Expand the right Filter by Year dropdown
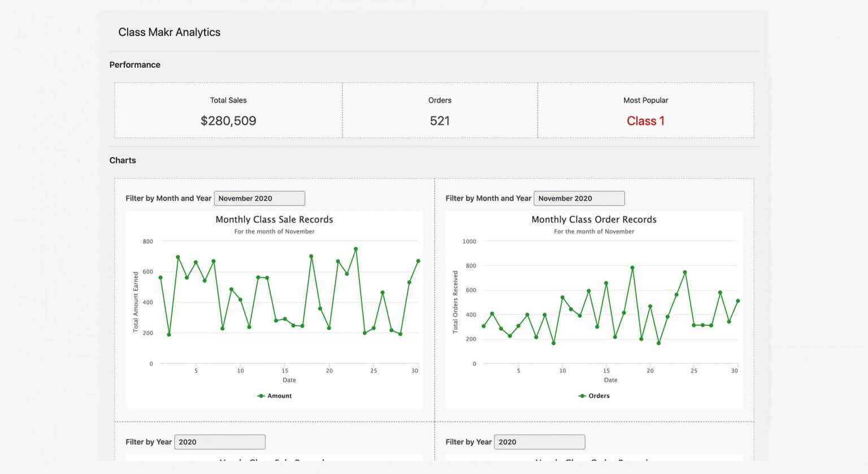 click(540, 442)
